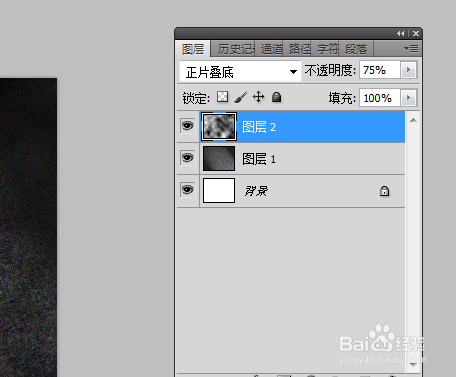Image resolution: width=456 pixels, height=377 pixels.
Task: Toggle lock all padlock icon
Action: tap(277, 97)
